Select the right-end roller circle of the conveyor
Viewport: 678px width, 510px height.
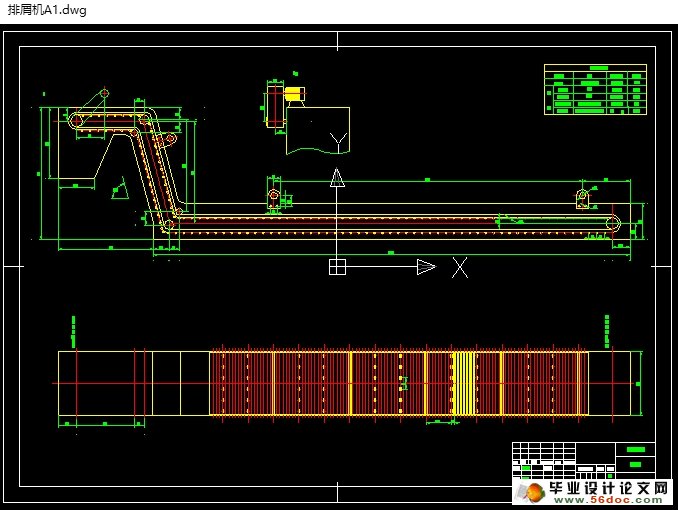[614, 222]
